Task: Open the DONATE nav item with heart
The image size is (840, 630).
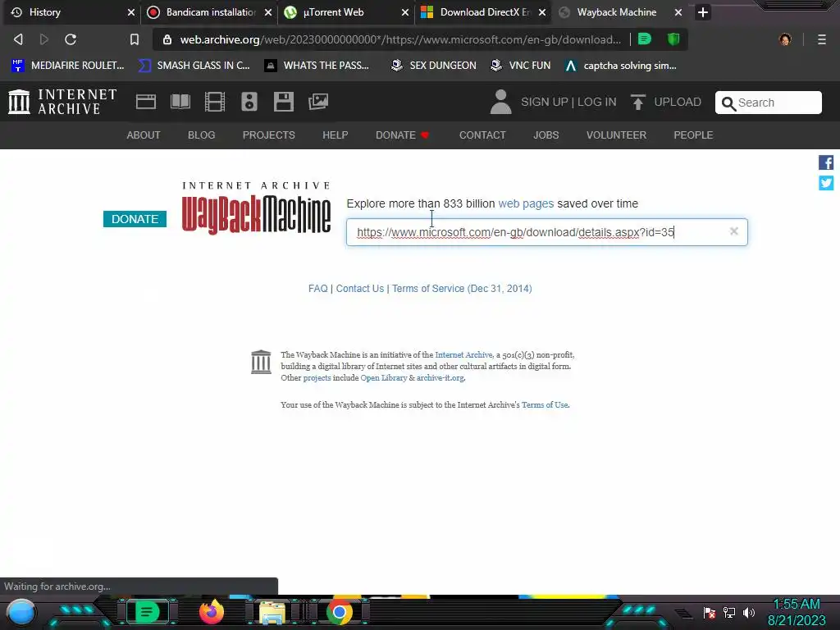Action: [402, 135]
